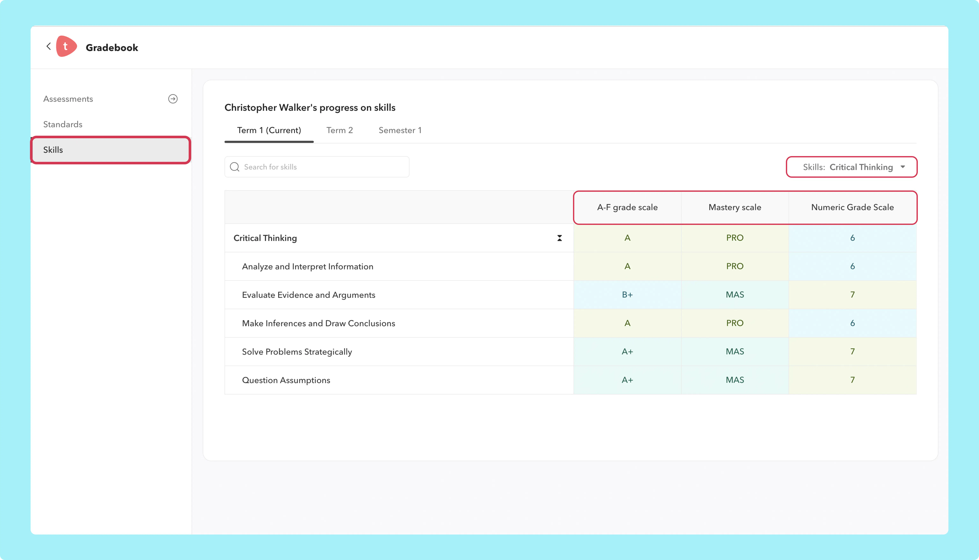979x560 pixels.
Task: Focus the Search for skills field
Action: pyautogui.click(x=317, y=167)
